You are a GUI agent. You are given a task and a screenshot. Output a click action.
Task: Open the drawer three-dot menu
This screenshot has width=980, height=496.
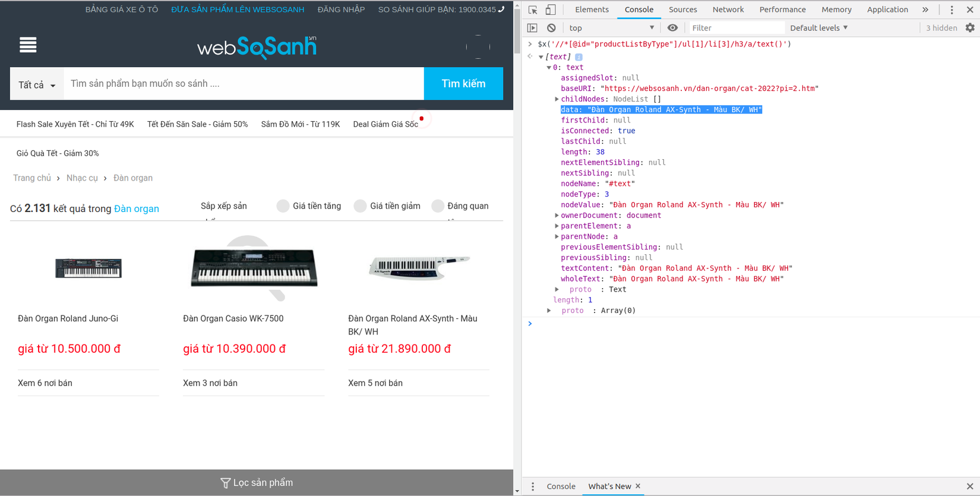(x=533, y=486)
